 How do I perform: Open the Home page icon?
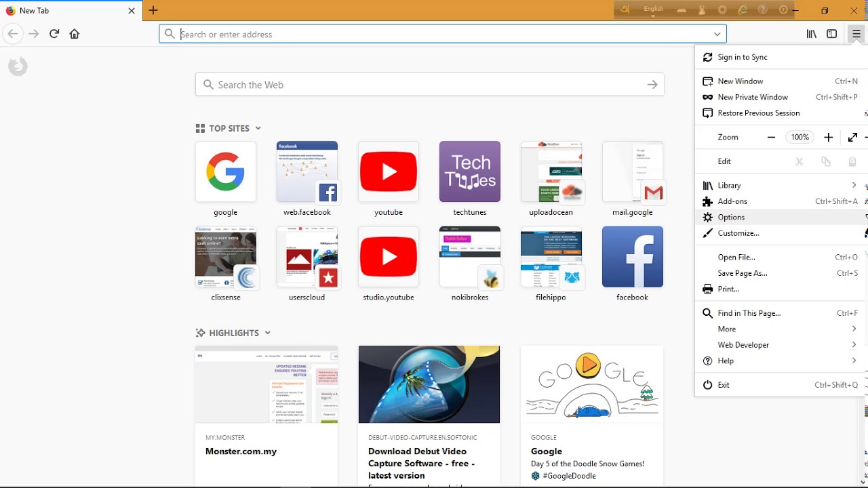click(75, 34)
